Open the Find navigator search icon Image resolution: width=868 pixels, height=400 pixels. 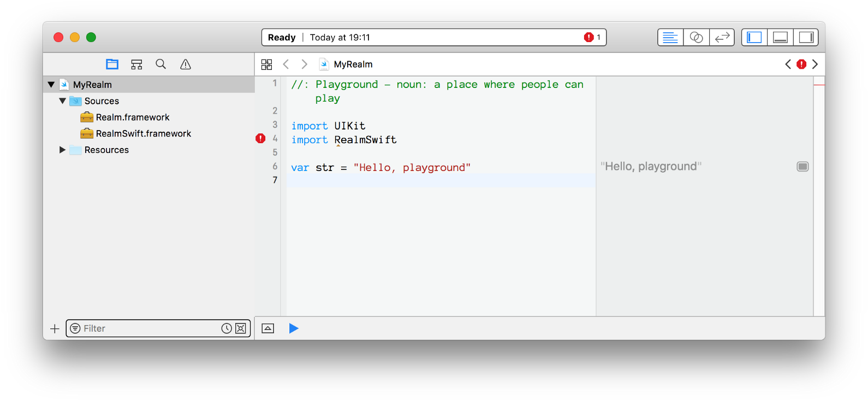[x=160, y=64]
